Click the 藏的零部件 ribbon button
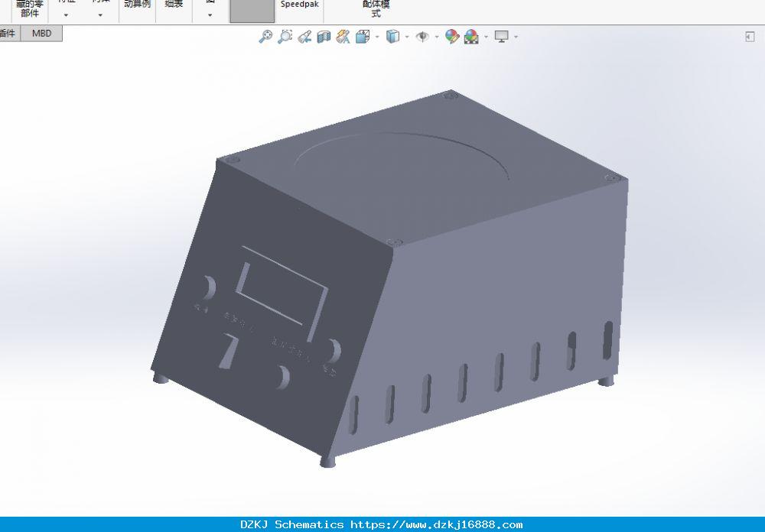The image size is (765, 532). pos(30,9)
